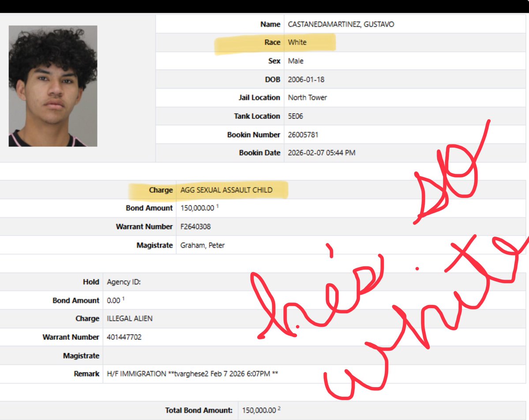
Task: Click the 'Warrant Number' label beside F2640308
Action: coord(144,227)
